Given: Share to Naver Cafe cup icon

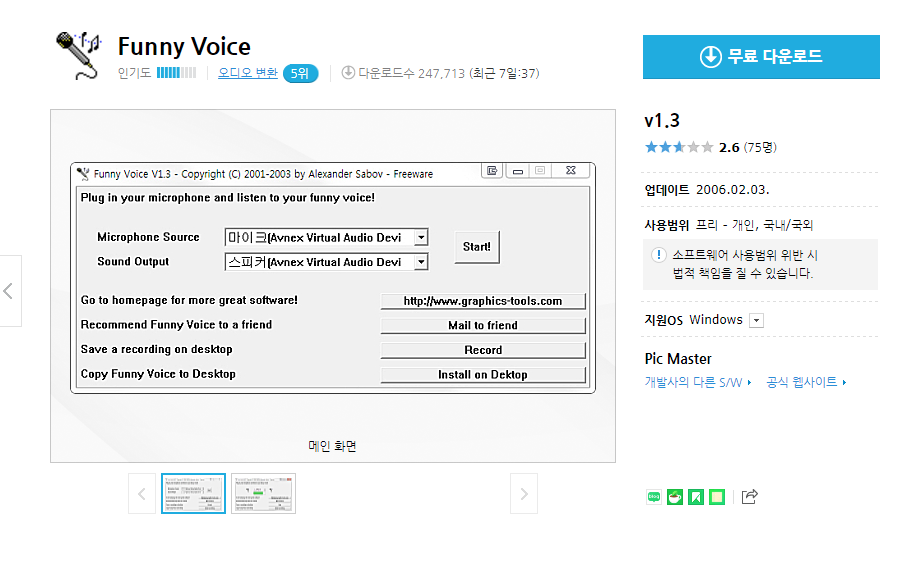Looking at the screenshot, I should pos(675,497).
